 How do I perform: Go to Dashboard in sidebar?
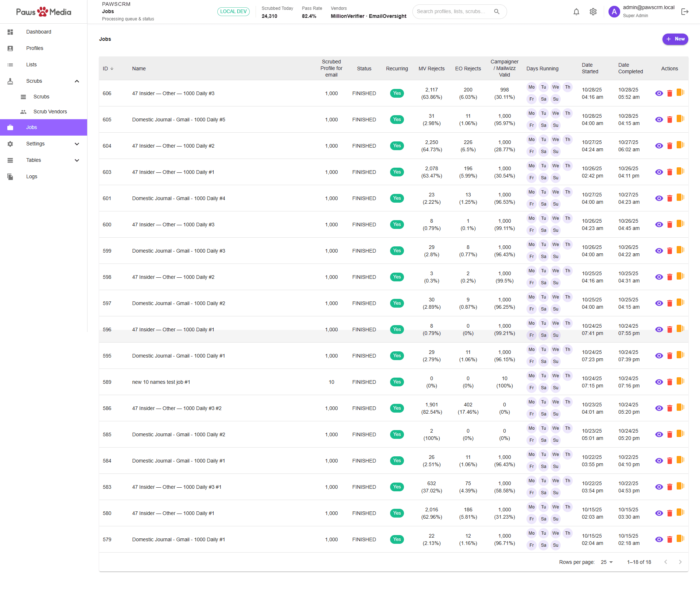tap(39, 32)
